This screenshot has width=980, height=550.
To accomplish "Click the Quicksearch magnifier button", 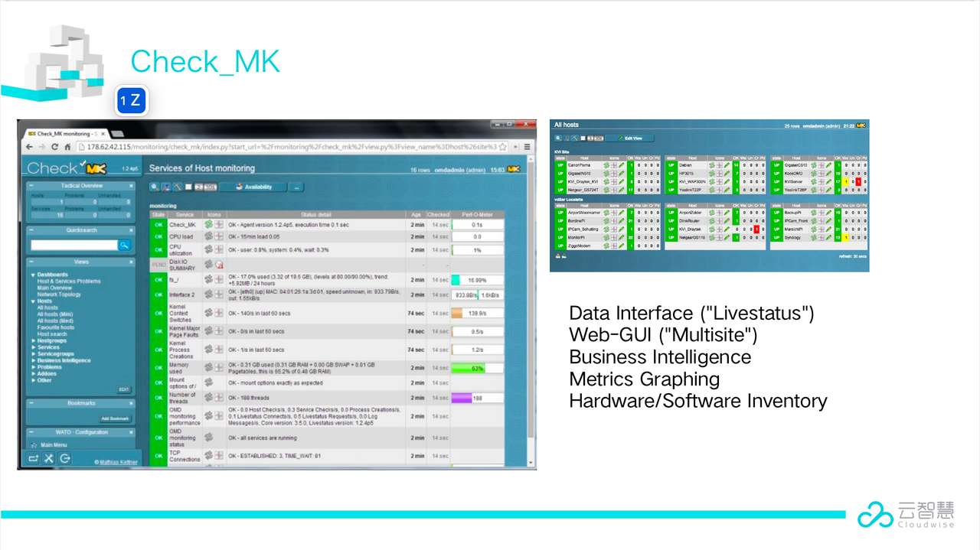I will (124, 246).
